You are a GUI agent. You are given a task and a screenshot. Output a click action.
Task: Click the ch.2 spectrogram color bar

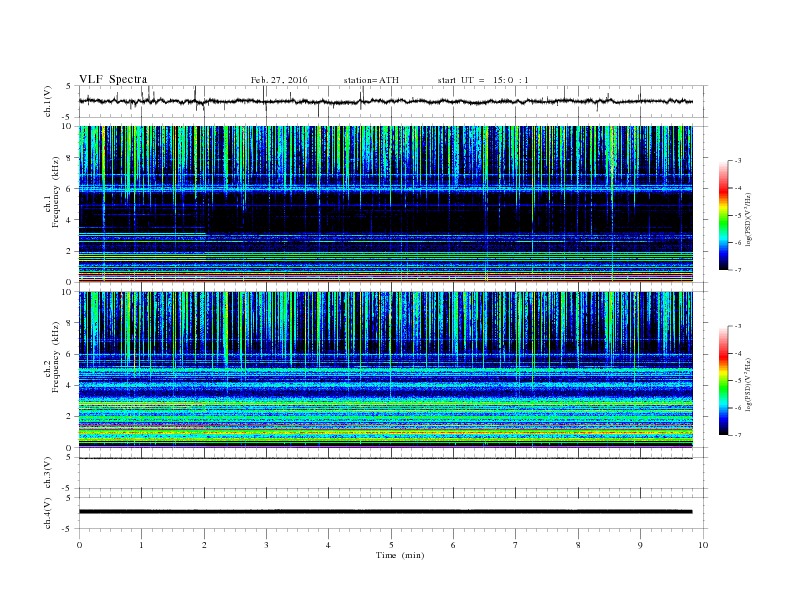click(723, 381)
